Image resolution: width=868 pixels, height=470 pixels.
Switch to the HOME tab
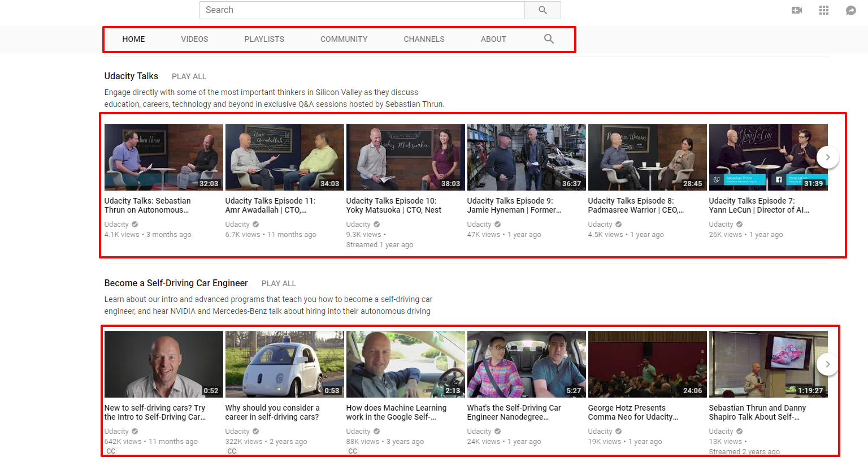(133, 39)
